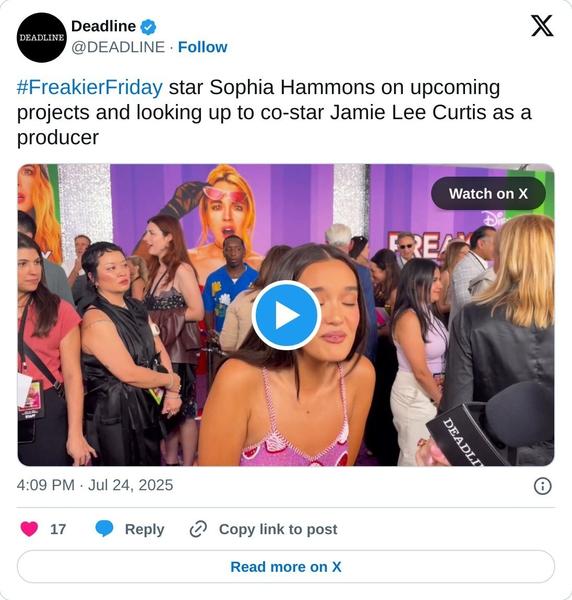Screen dimensions: 572x600
Task: Click the Watch on X button
Action: 488,194
